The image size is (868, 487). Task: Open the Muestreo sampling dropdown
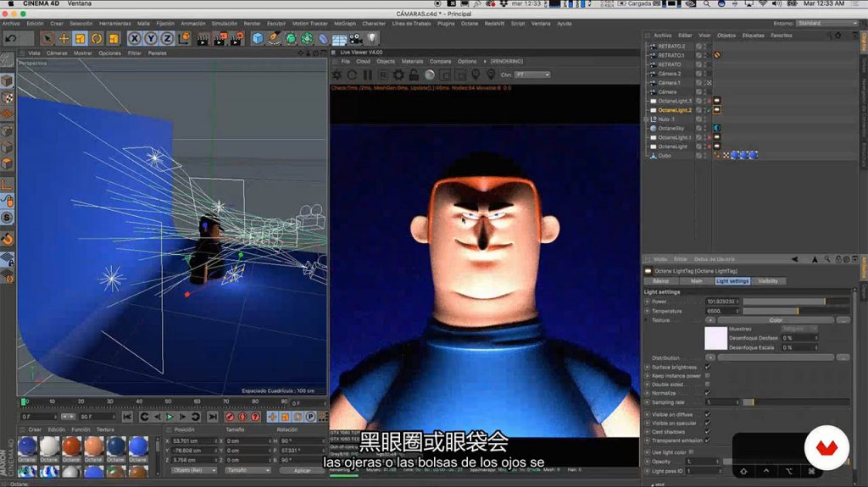point(799,329)
